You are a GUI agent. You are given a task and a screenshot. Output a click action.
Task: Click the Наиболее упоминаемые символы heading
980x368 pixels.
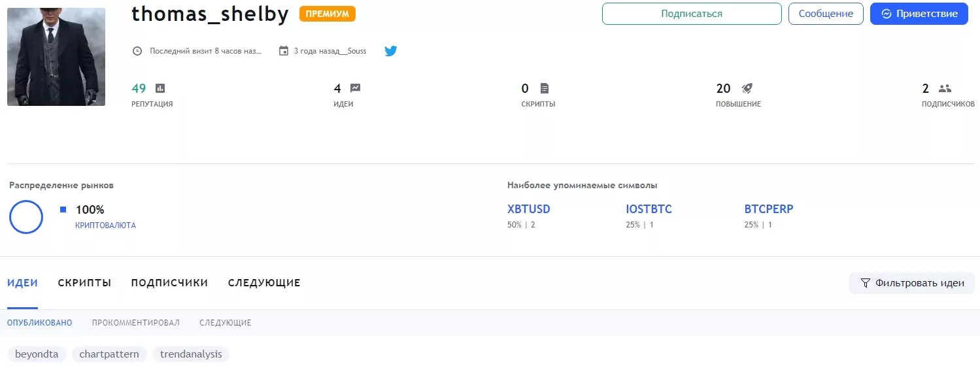(x=583, y=186)
